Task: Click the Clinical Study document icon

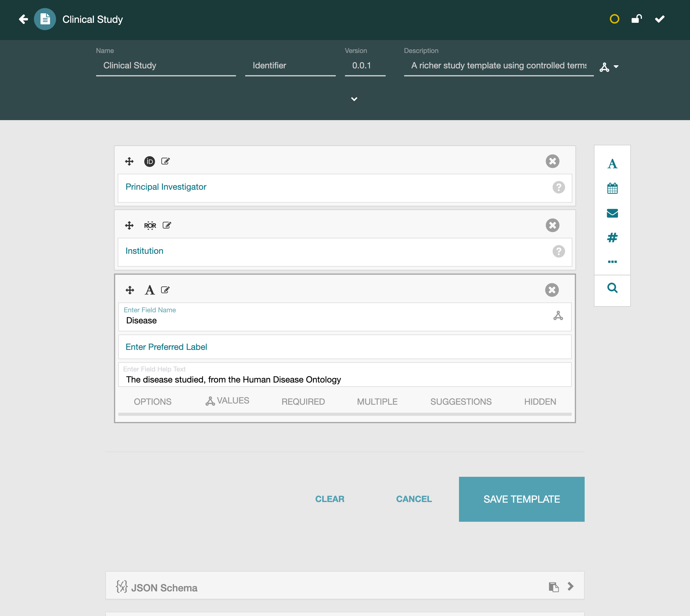Action: (x=45, y=19)
